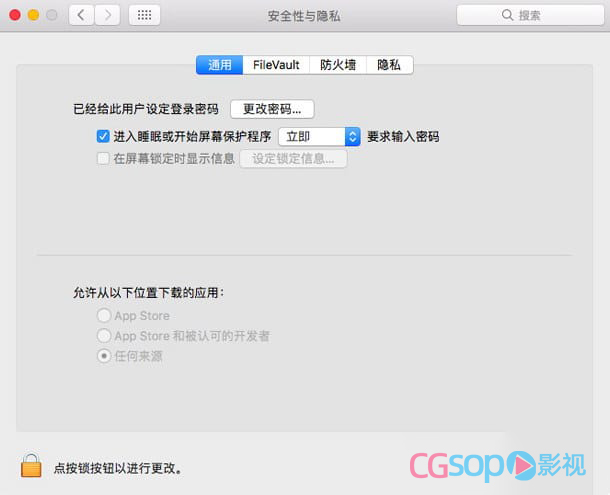The image size is (610, 495).
Task: Minimize the window with the yellow button
Action: 33,15
